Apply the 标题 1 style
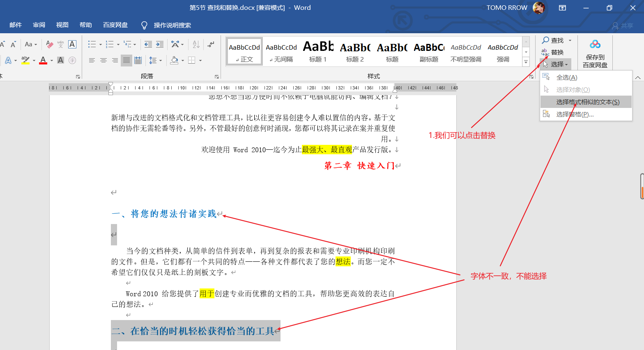The height and width of the screenshot is (350, 644). click(x=318, y=52)
